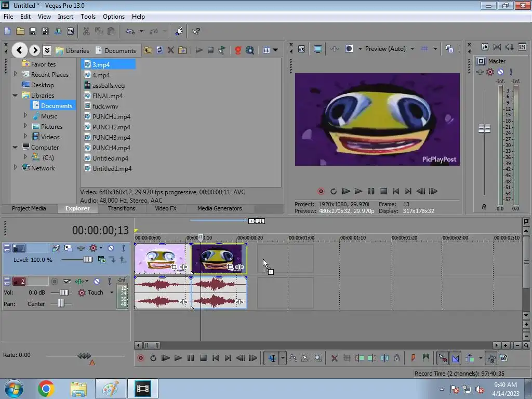Solo audio track 2
This screenshot has height=399, width=532.
pyautogui.click(x=109, y=281)
